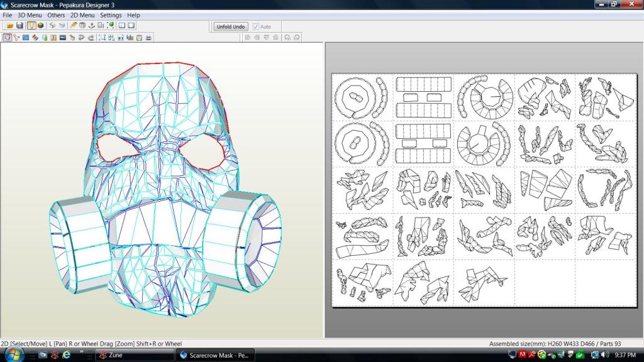Viewport: 644px width, 362px height.
Task: Click the floppy disk Save icon
Action: (19, 26)
